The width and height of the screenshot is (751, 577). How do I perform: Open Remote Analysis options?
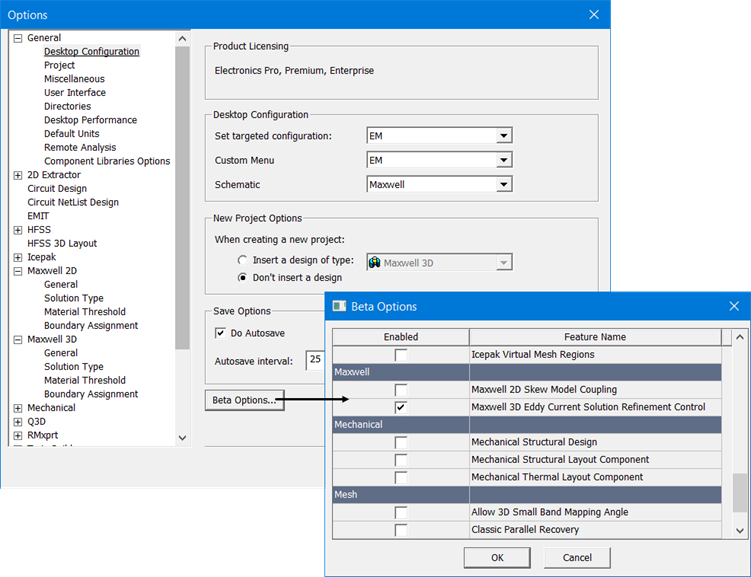point(80,147)
